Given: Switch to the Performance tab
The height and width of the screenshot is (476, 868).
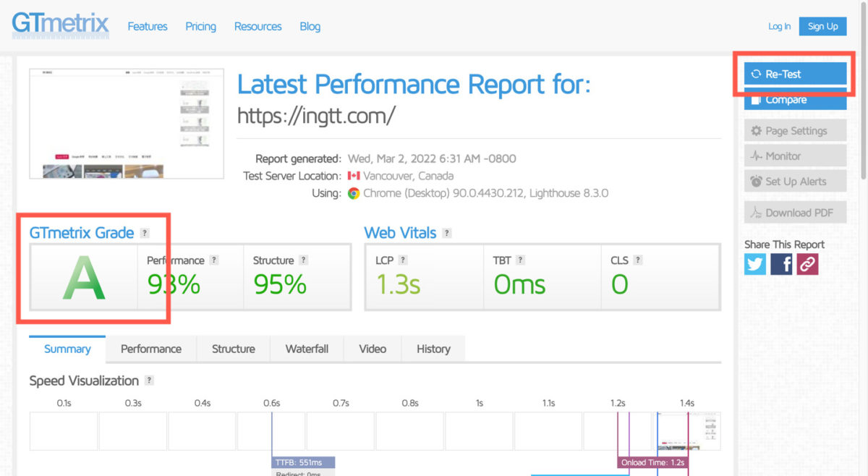Looking at the screenshot, I should (151, 349).
